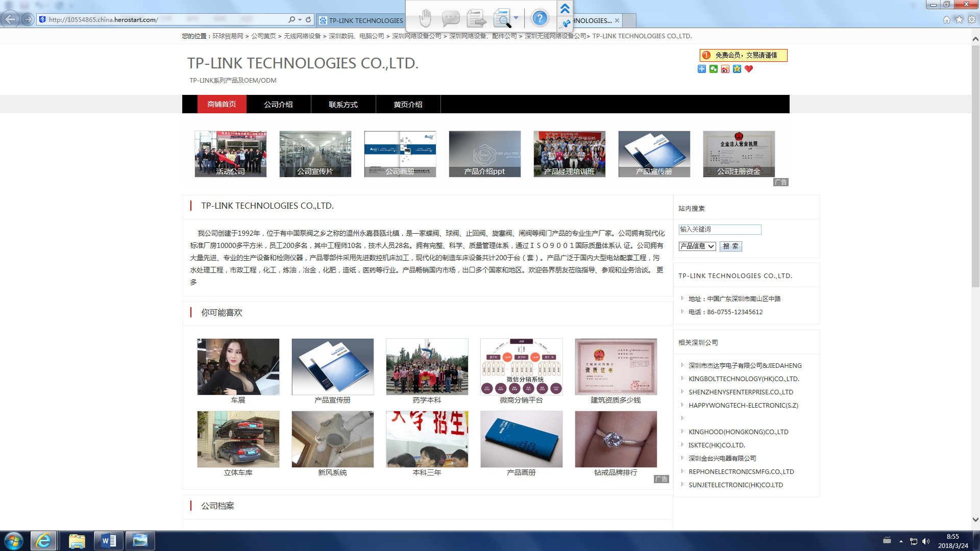The image size is (980, 551).
Task: Click the document zoom magnifier icon
Action: pyautogui.click(x=502, y=18)
